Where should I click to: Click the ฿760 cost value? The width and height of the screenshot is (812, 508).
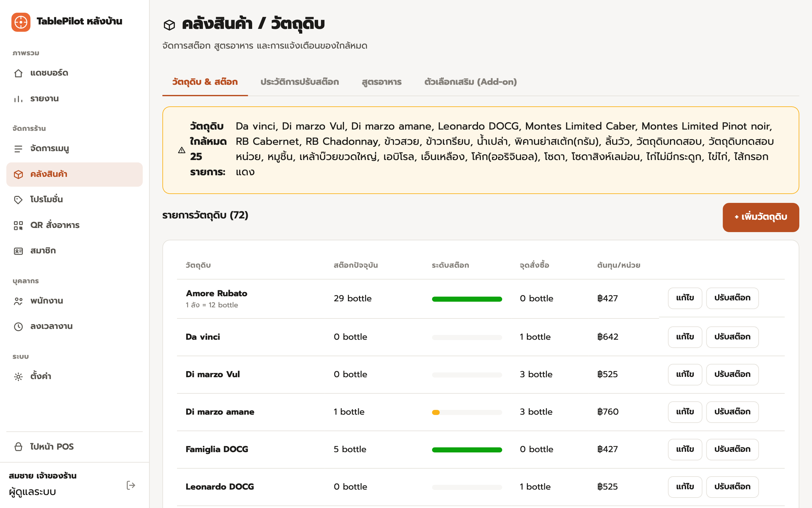[x=608, y=412]
